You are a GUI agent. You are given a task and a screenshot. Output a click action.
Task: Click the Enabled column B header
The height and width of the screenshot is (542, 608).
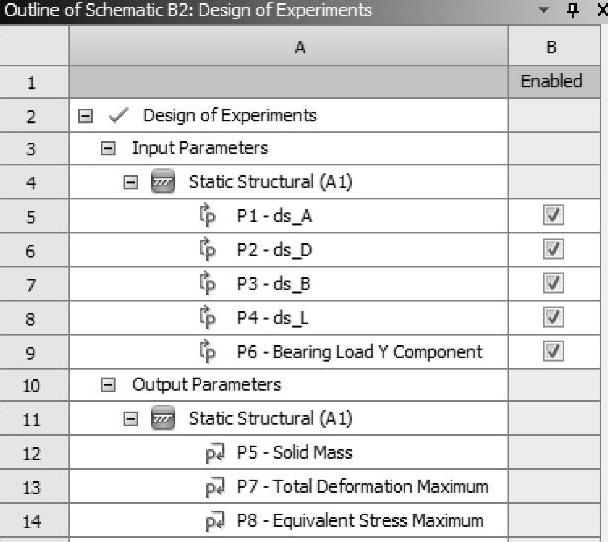point(552,47)
